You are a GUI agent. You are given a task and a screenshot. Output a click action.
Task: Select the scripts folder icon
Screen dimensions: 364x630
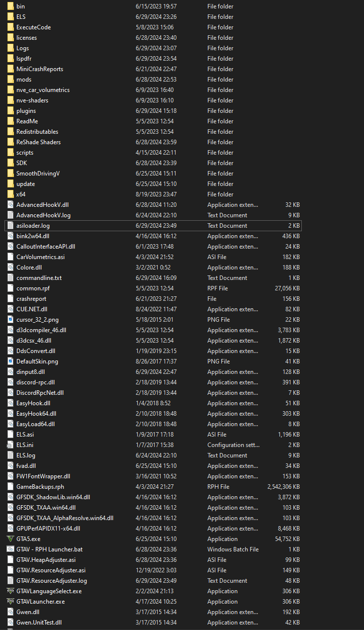point(10,153)
